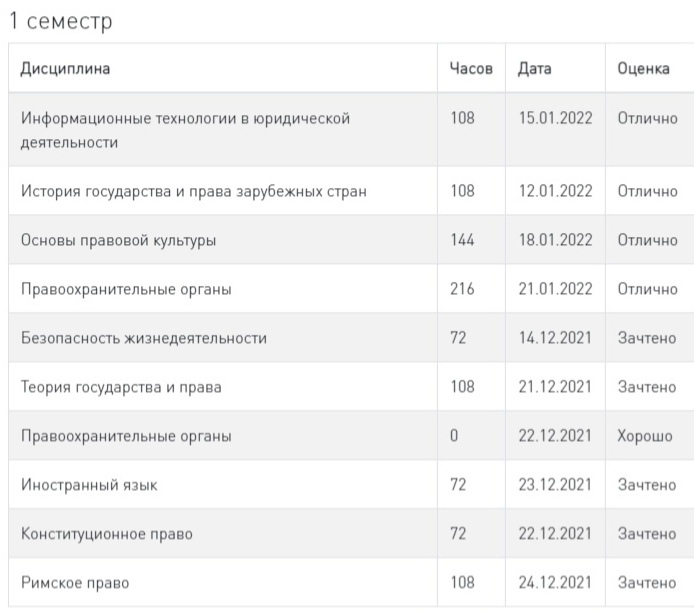Click the Оценка column header
Viewport: 694px width, 612px height.
[644, 69]
